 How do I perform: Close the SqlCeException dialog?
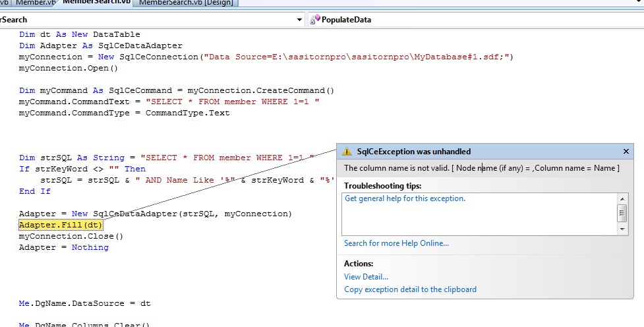click(626, 152)
